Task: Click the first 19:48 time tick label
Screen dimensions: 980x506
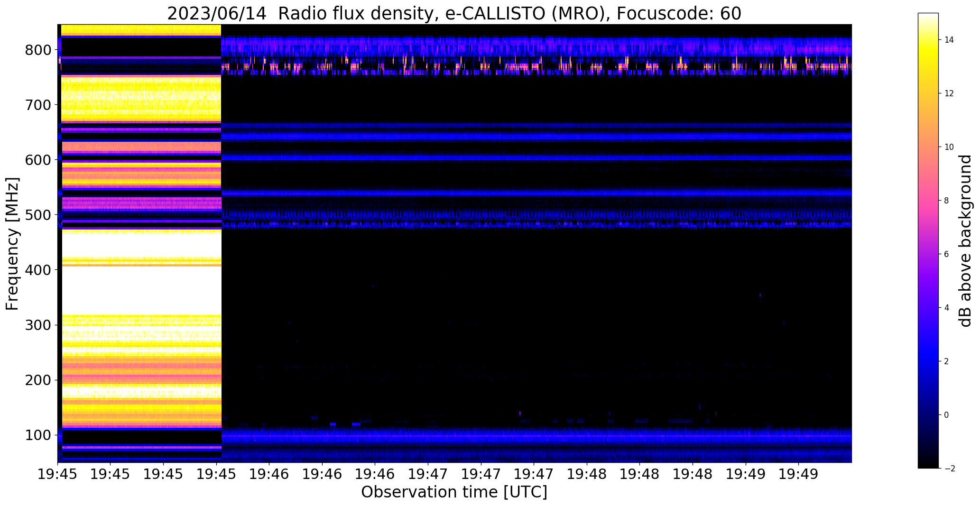Action: 587,474
